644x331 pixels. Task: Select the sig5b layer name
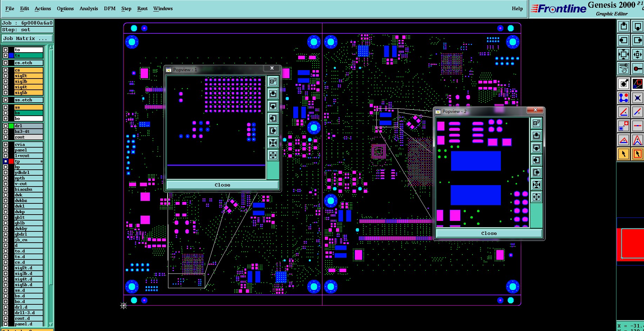29,93
